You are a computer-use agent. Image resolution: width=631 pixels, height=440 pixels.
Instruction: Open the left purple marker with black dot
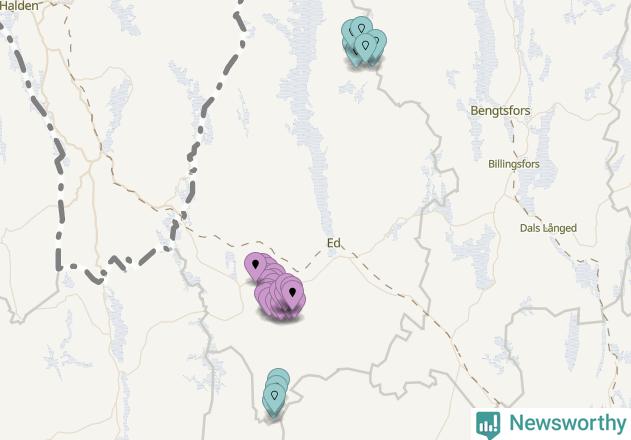pos(255,265)
